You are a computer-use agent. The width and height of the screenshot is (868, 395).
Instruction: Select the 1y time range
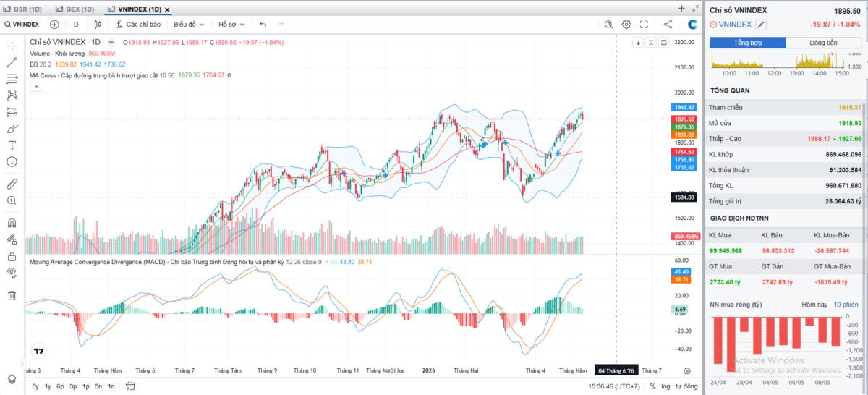pos(48,386)
